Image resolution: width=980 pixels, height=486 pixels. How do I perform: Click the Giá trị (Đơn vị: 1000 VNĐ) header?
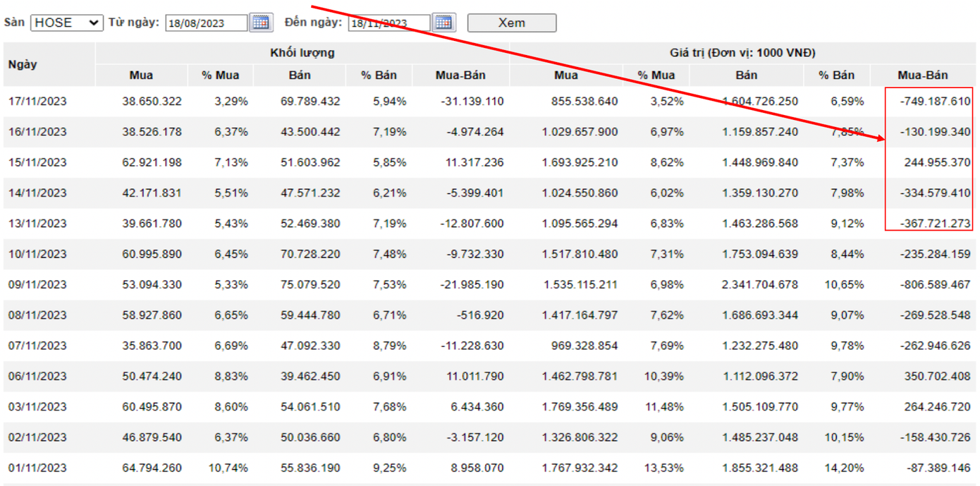[742, 53]
